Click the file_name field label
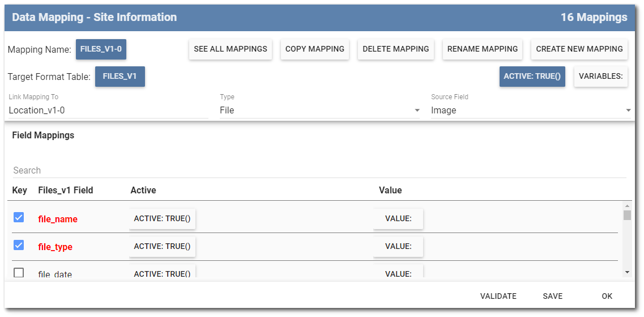 pos(58,219)
